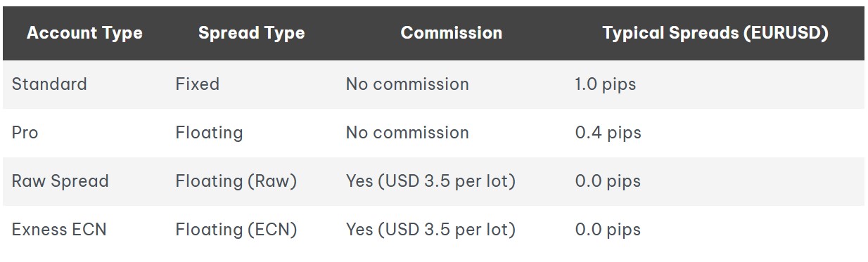
Task: Click No commission in the Pro row
Action: click(x=407, y=133)
